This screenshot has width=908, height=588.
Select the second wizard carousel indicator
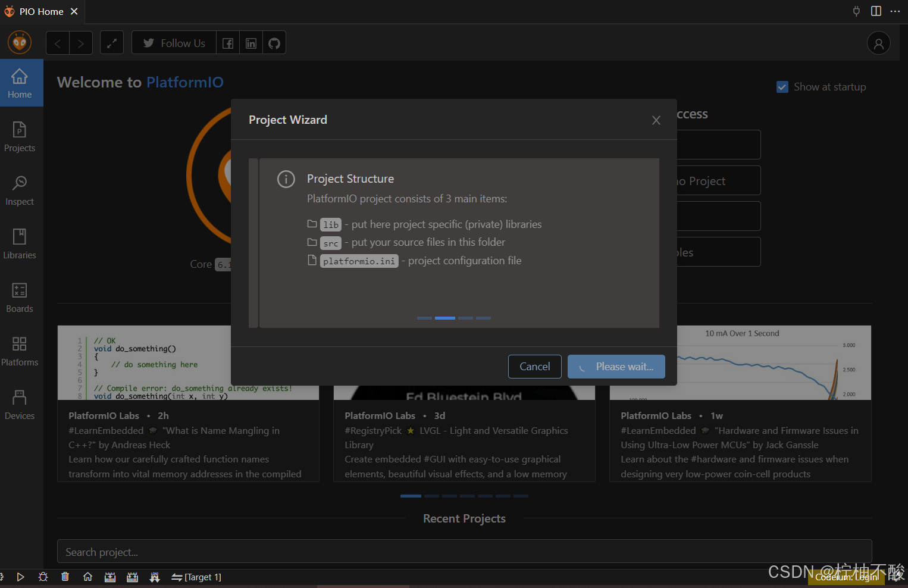click(445, 318)
